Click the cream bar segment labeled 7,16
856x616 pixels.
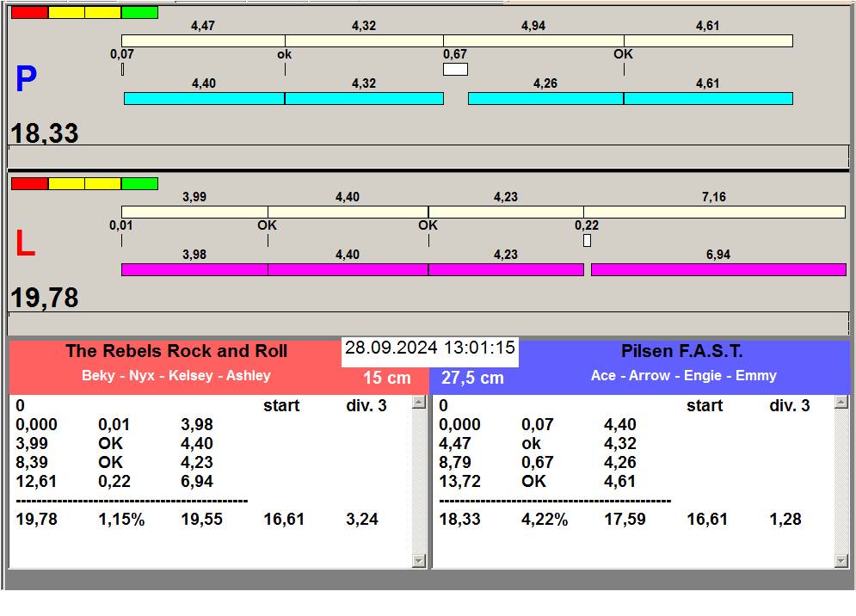[714, 212]
